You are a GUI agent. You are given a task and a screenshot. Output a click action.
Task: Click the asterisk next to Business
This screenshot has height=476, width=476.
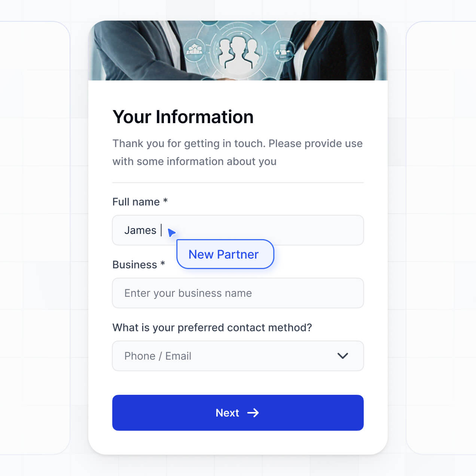click(x=162, y=265)
